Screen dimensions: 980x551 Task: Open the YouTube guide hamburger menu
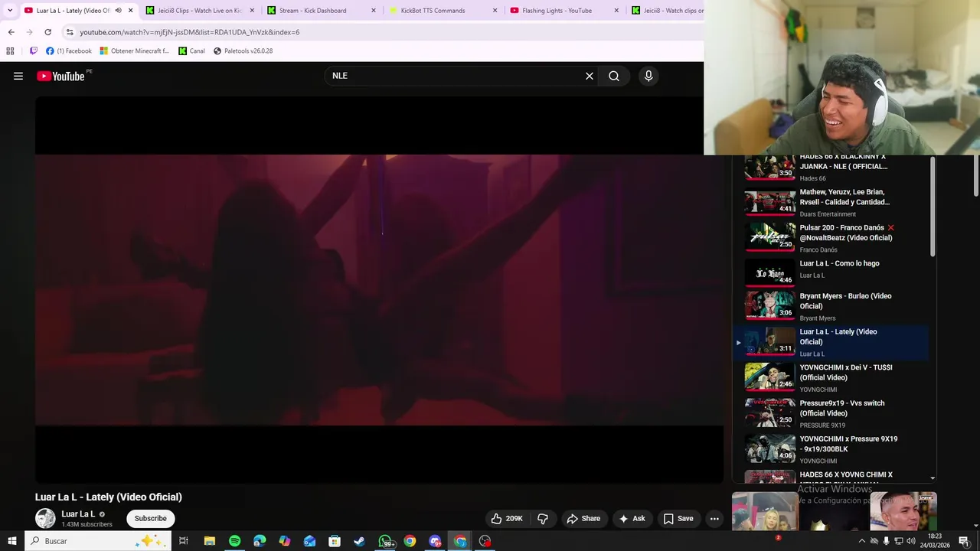18,76
